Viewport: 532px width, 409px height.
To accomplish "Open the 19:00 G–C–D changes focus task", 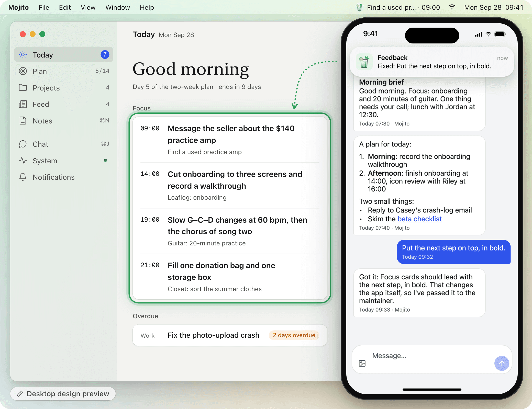I will coord(230,231).
